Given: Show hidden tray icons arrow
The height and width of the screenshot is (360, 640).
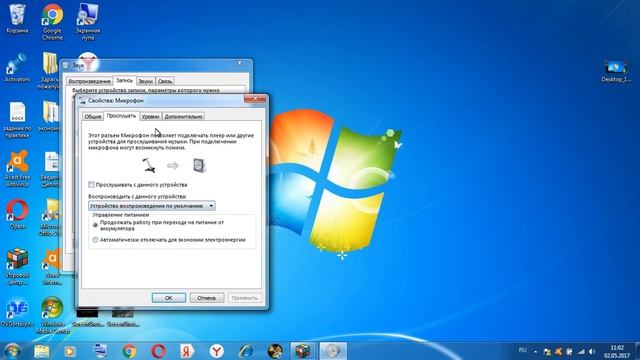Looking at the screenshot, I should (x=536, y=351).
